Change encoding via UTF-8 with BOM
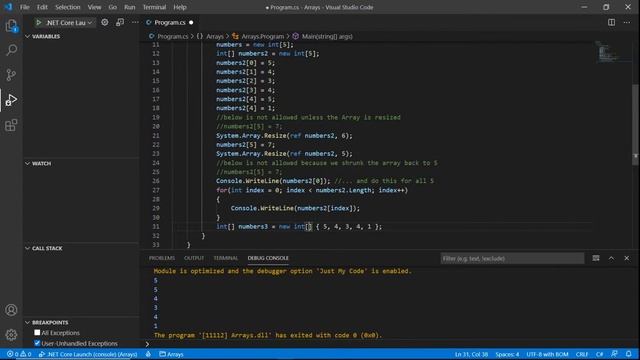 pos(547,354)
